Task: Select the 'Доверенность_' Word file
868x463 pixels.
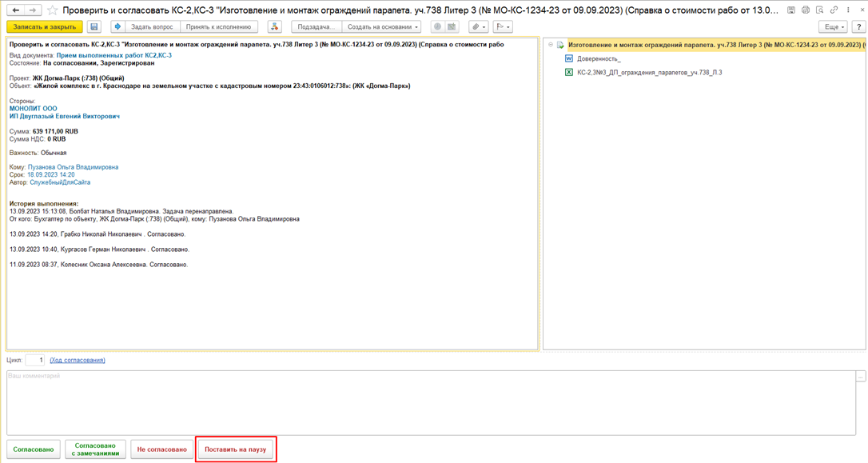Action: 599,59
